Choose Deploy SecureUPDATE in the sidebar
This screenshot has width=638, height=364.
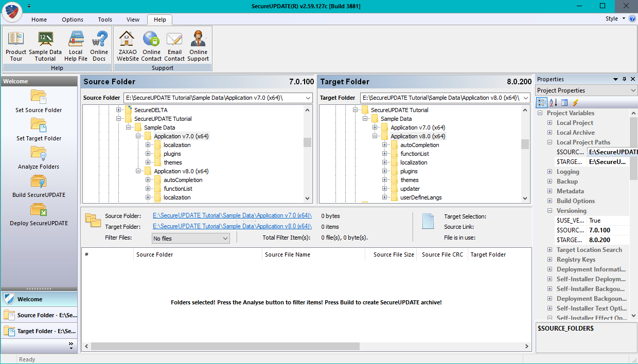click(39, 214)
